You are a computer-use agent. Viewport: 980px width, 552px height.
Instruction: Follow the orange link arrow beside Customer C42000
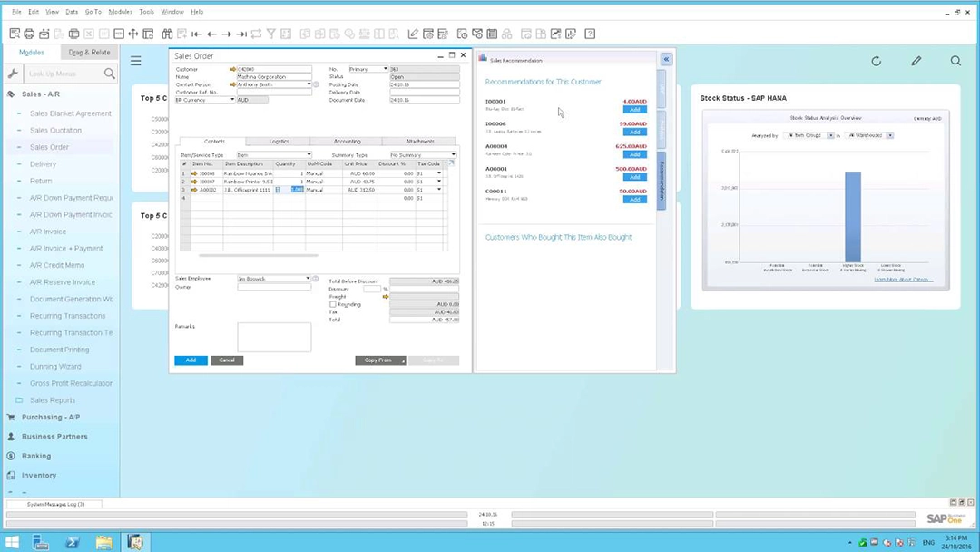point(232,69)
